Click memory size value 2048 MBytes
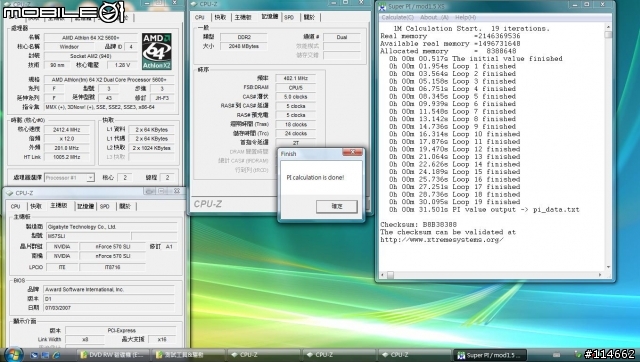This screenshot has width=640, height=362. (244, 47)
